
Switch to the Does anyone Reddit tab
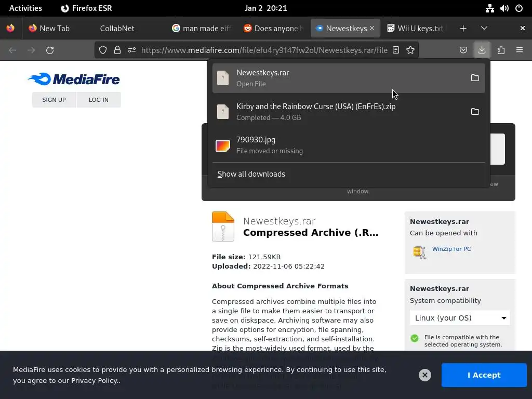(273, 28)
